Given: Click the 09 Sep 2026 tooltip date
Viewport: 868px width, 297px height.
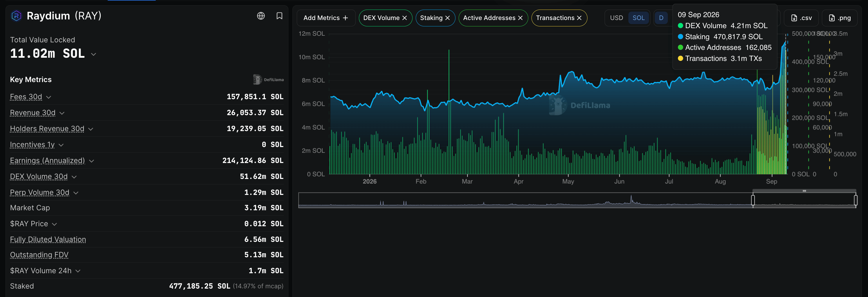Looking at the screenshot, I should click(699, 15).
